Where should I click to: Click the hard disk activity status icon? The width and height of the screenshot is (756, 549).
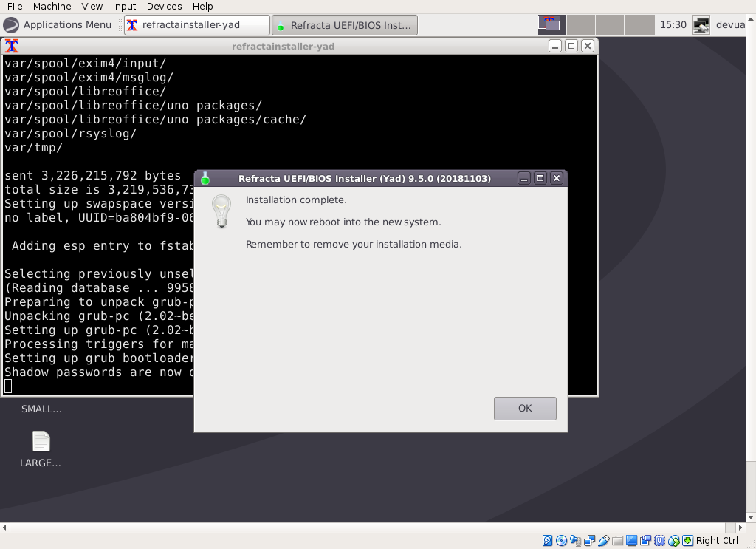(547, 541)
